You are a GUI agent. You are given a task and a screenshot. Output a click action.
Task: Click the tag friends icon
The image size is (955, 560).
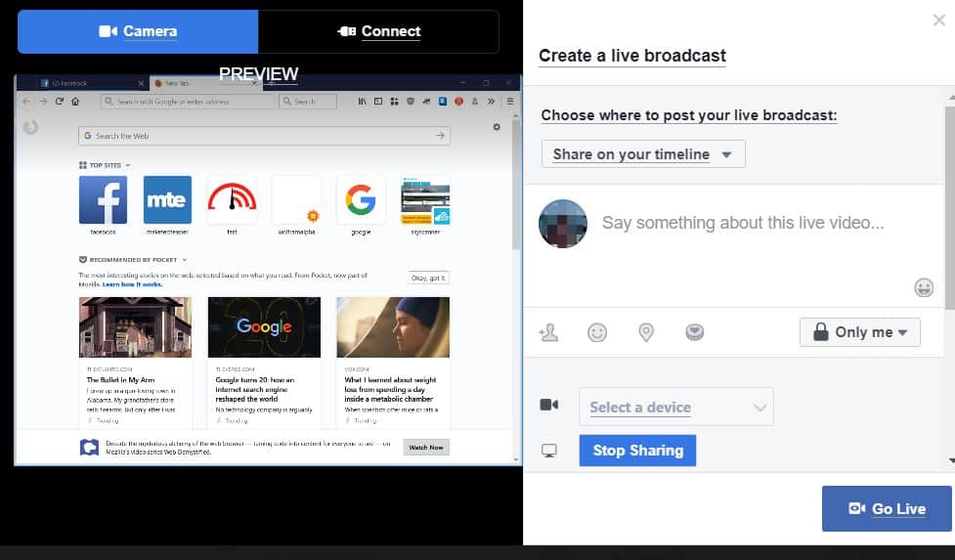tap(548, 332)
